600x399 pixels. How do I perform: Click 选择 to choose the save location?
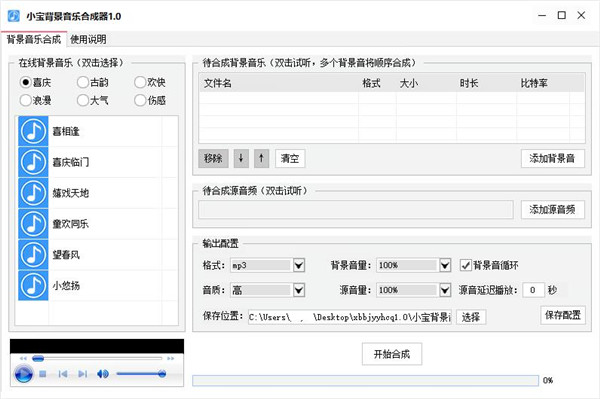click(471, 317)
